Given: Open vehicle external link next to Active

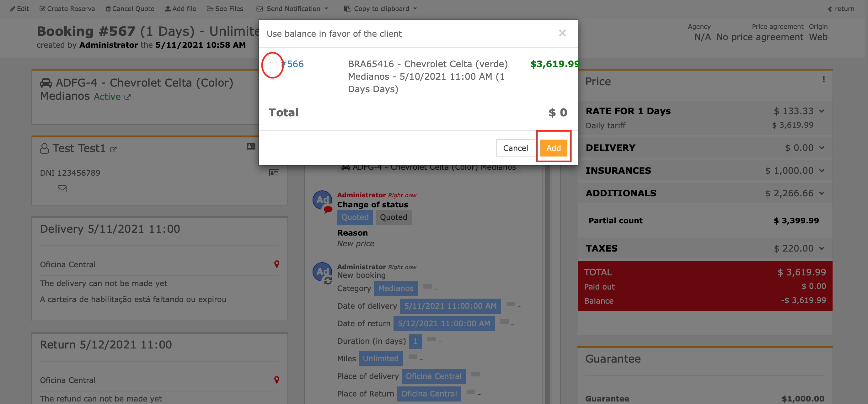Looking at the screenshot, I should coord(127,97).
